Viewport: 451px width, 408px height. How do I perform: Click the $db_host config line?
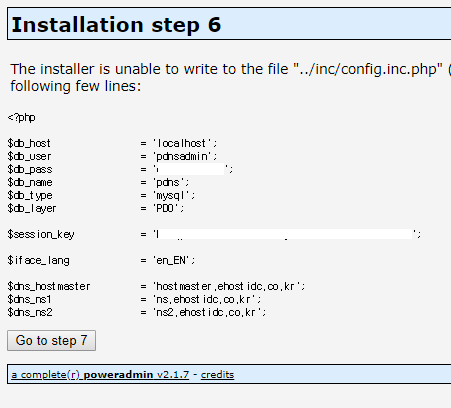[112, 143]
